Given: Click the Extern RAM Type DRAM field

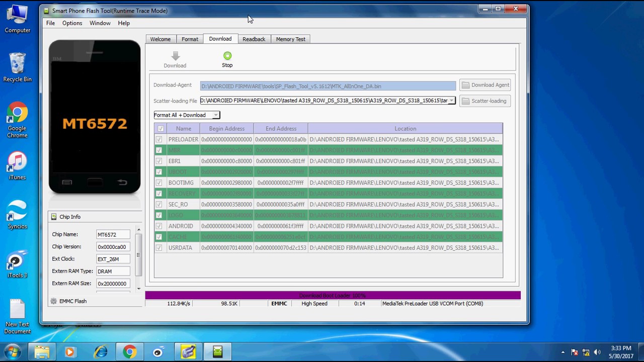Looking at the screenshot, I should click(x=113, y=271).
